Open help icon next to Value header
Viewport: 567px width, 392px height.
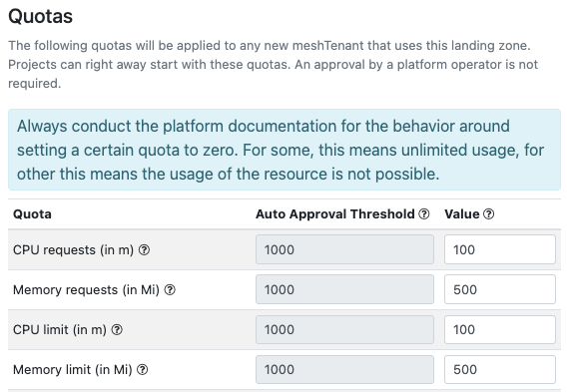pos(488,213)
